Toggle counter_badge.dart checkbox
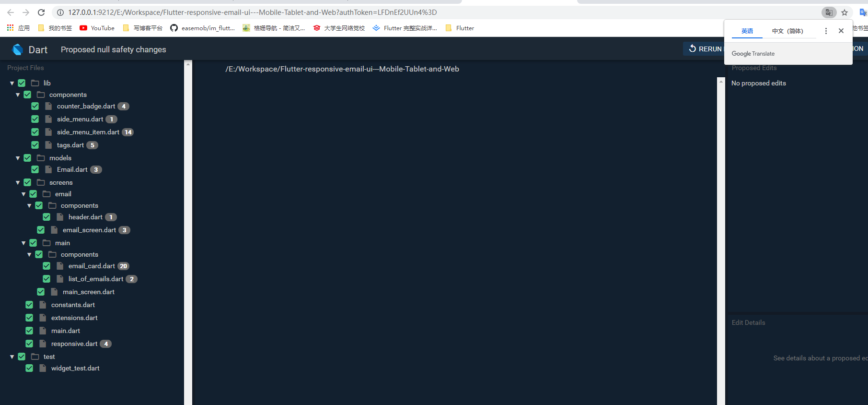Image resolution: width=868 pixels, height=405 pixels. [35, 106]
